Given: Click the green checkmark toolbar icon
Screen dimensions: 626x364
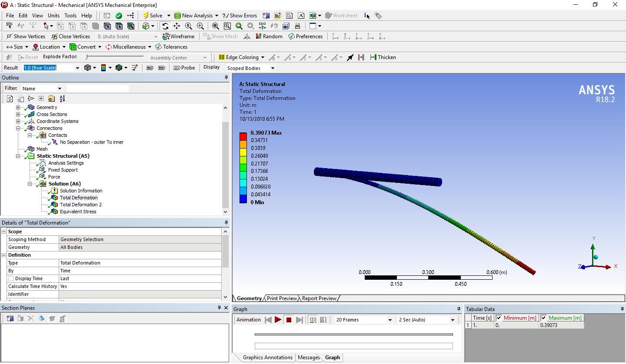Looking at the screenshot, I should pyautogui.click(x=119, y=15).
